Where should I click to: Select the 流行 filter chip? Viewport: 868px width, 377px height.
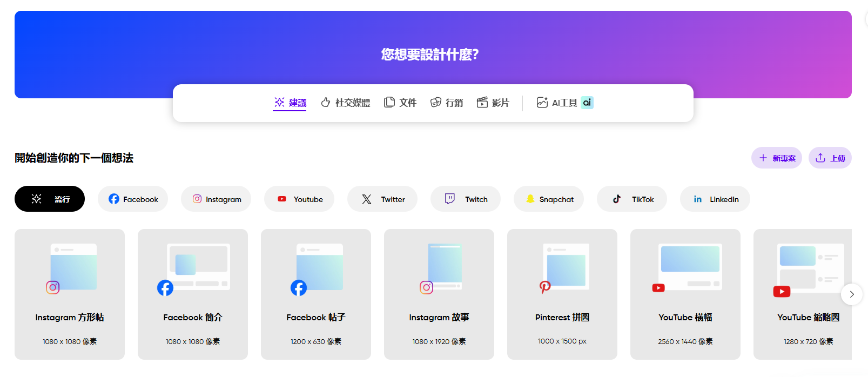pos(50,199)
